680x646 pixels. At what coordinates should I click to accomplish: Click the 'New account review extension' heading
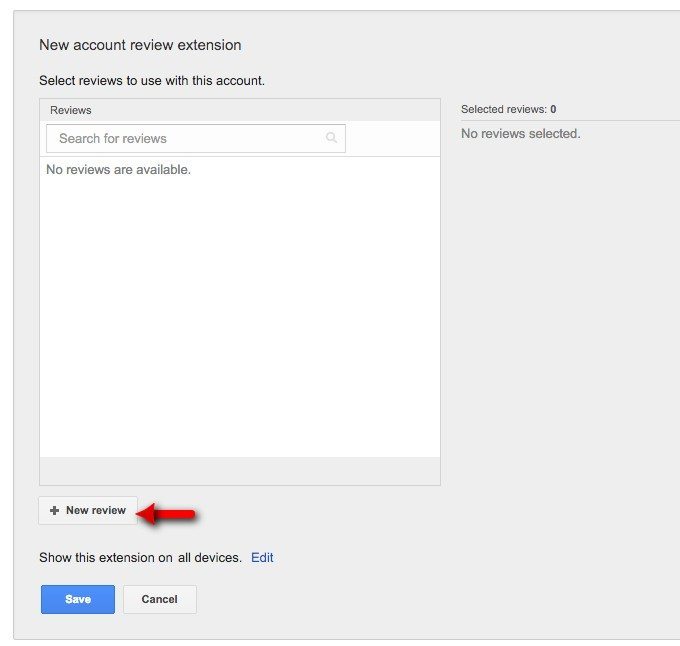click(140, 45)
